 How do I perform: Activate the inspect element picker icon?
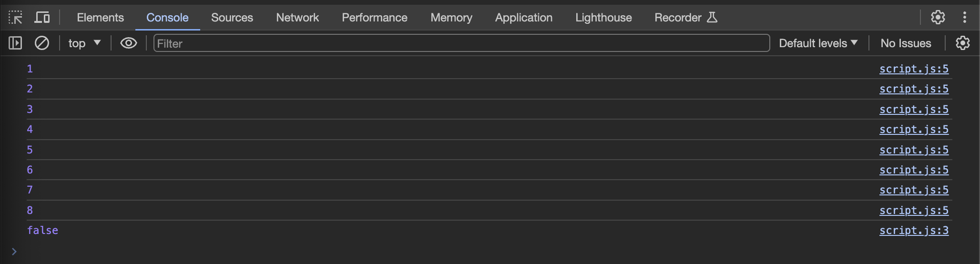point(15,18)
